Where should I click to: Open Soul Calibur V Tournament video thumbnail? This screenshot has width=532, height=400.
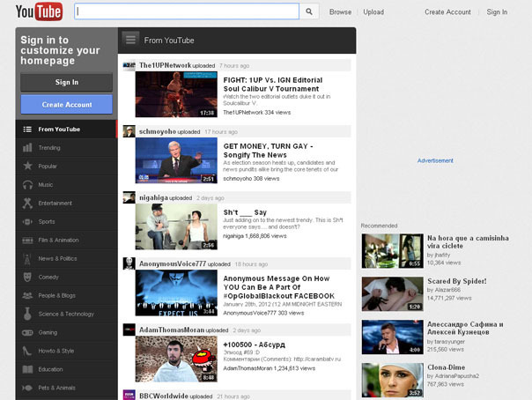176,94
